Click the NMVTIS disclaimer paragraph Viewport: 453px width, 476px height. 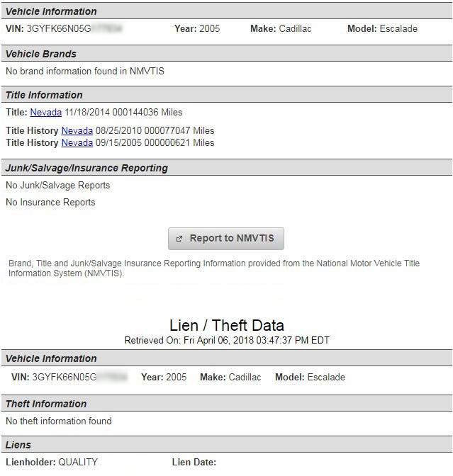214,268
